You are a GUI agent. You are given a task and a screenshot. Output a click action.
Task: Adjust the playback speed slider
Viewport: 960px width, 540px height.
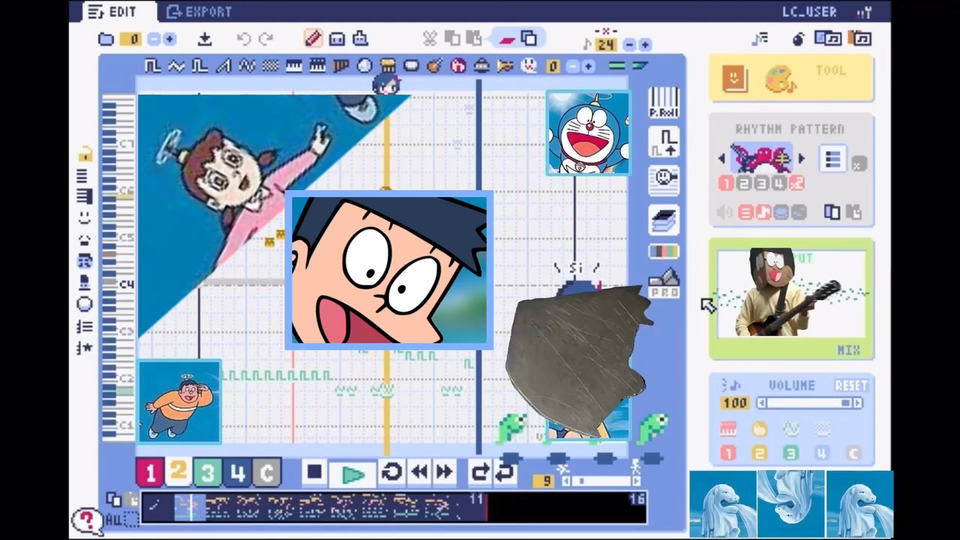[601, 481]
